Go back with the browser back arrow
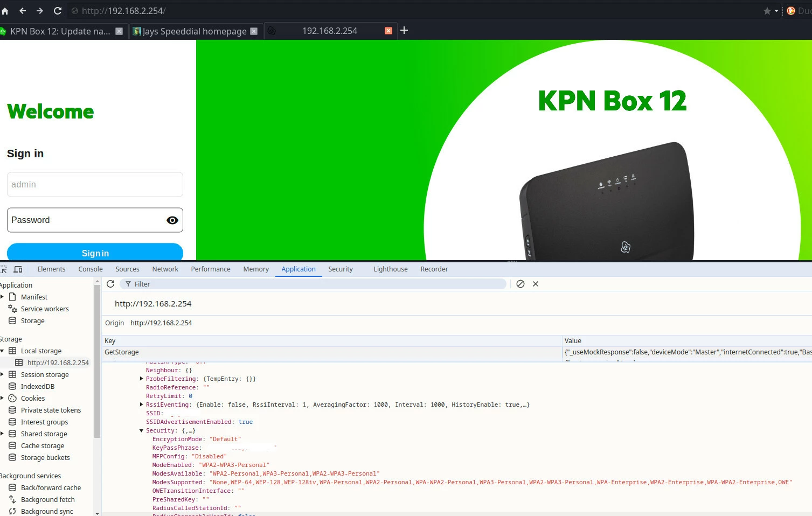The image size is (812, 516). (x=23, y=11)
